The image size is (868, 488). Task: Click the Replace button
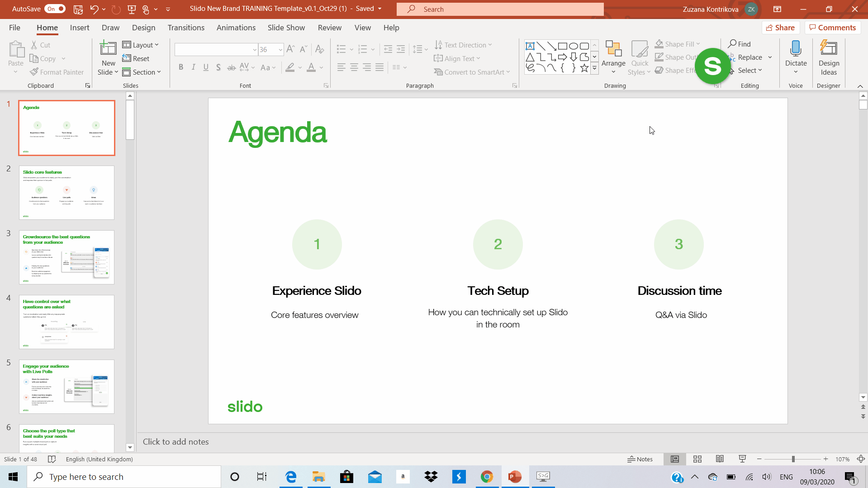[749, 57]
